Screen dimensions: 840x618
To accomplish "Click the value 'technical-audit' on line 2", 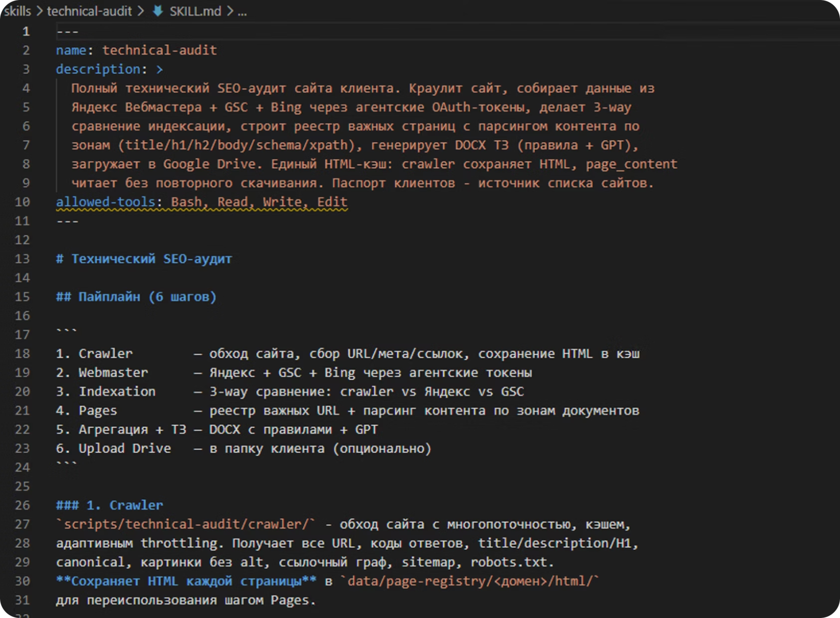I will [160, 50].
